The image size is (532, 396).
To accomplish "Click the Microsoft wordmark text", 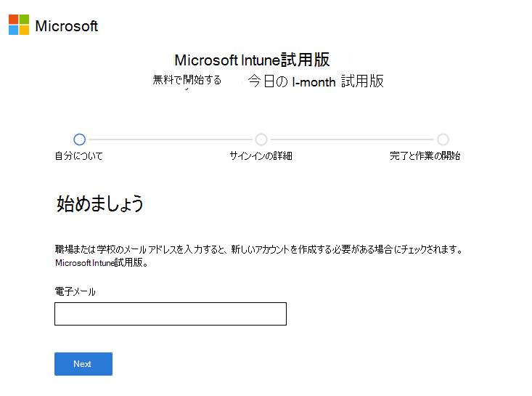I will pyautogui.click(x=66, y=26).
